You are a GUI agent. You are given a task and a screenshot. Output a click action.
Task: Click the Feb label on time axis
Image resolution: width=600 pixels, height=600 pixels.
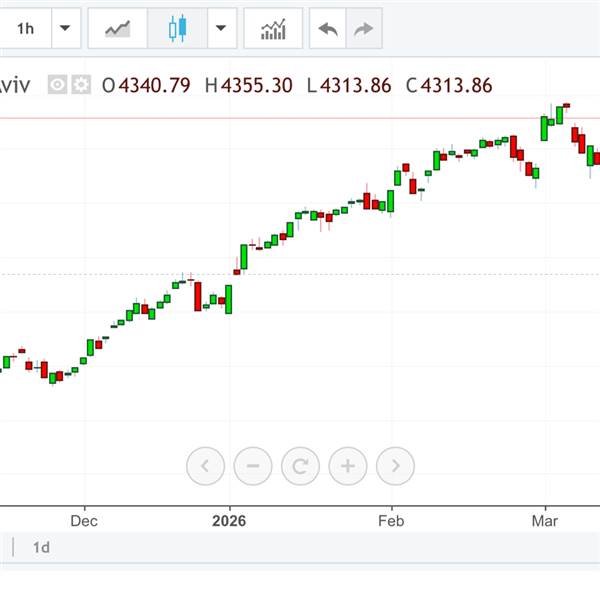391,520
